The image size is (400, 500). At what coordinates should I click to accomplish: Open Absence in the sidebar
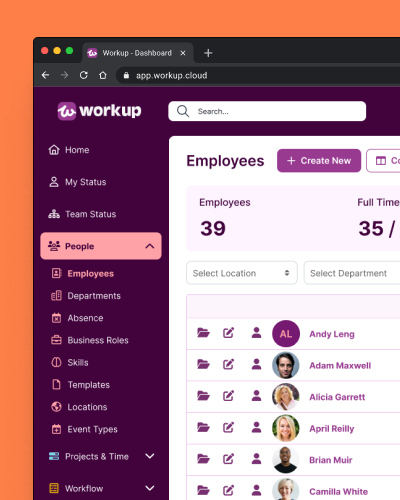tap(77, 318)
